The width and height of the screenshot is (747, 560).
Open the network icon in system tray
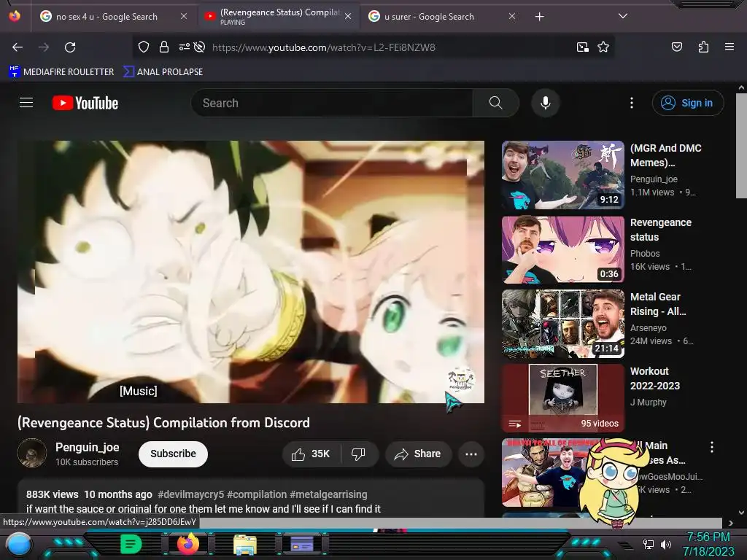(649, 544)
